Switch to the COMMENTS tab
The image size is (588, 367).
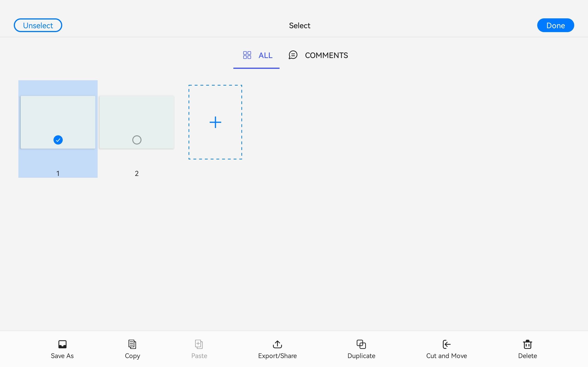coord(326,55)
